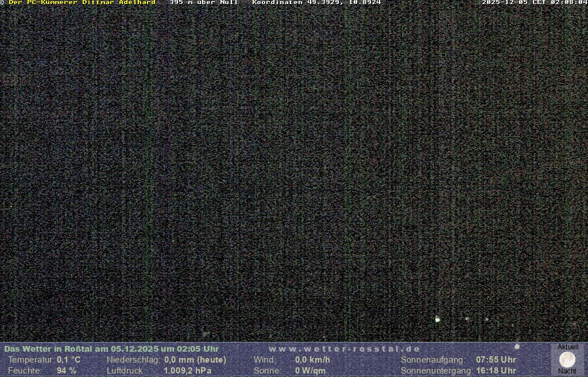Click the copyright symbol in the header
The height and width of the screenshot is (377, 588).
pos(2,3)
